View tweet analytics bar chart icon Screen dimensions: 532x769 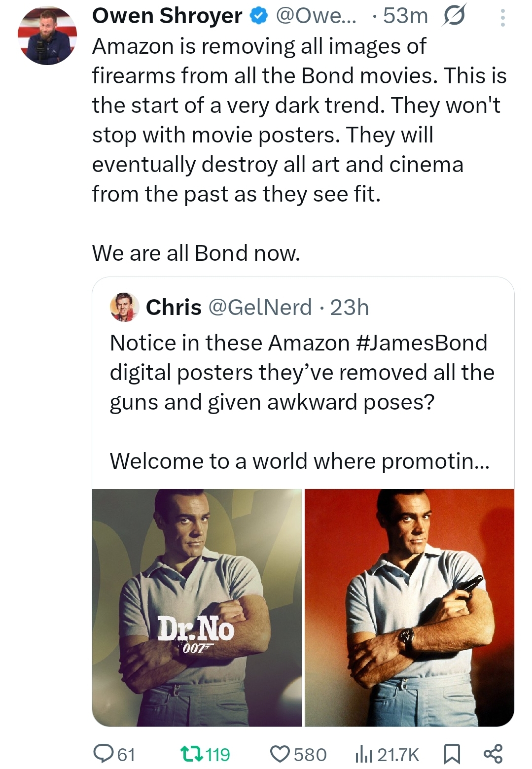[x=363, y=754]
